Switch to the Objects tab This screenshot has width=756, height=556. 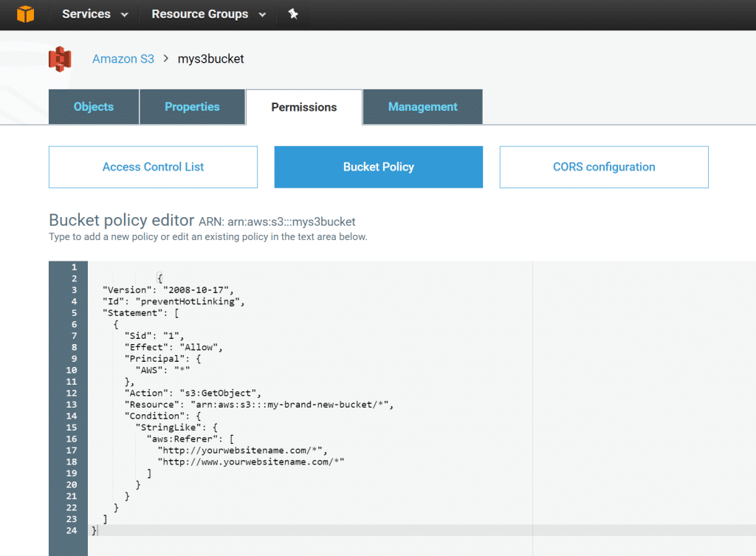pyautogui.click(x=93, y=106)
